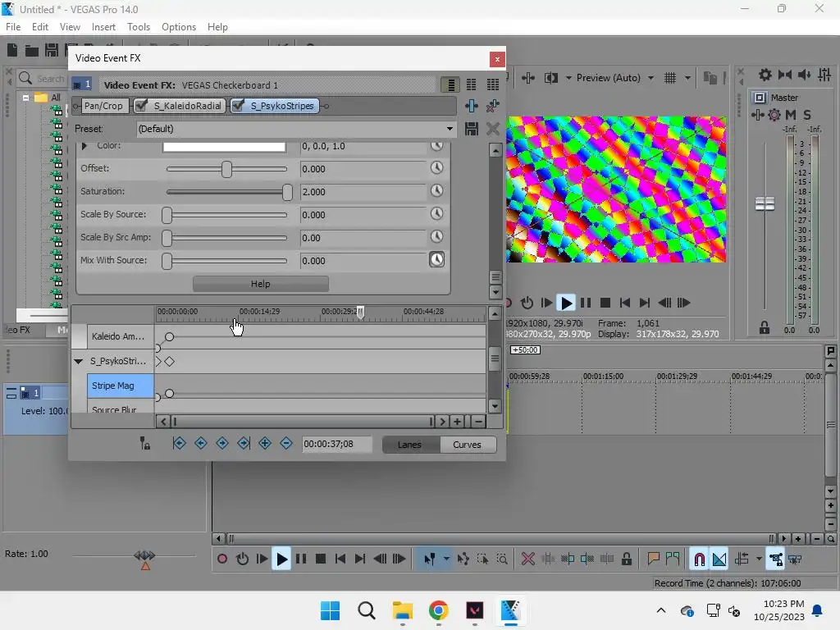This screenshot has width=840, height=630.
Task: Toggle animation for Scale By Source
Action: 437,214
